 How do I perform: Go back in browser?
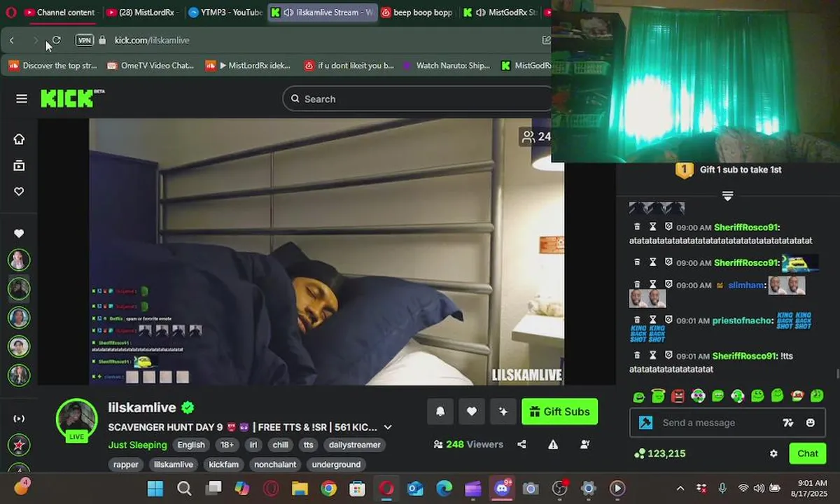coord(12,41)
